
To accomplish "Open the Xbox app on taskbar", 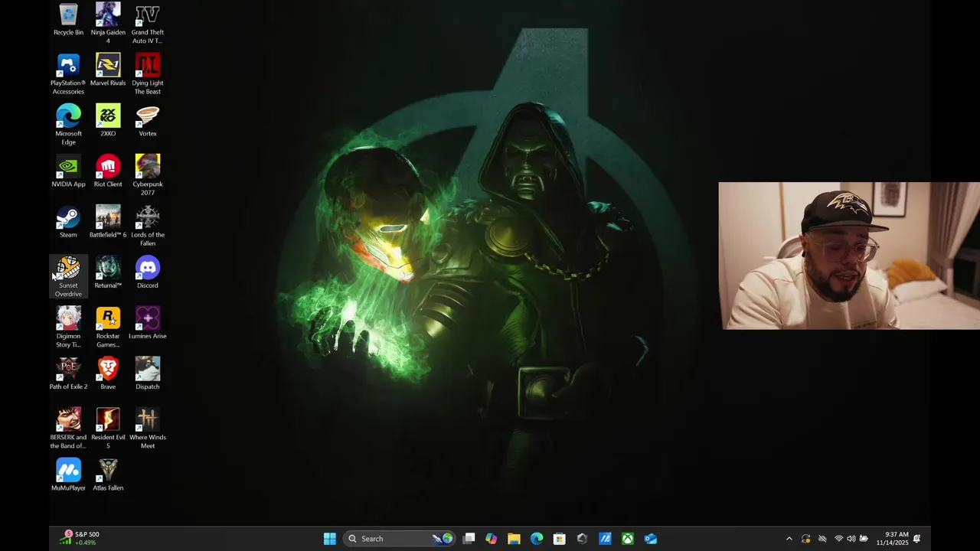I will tap(628, 539).
